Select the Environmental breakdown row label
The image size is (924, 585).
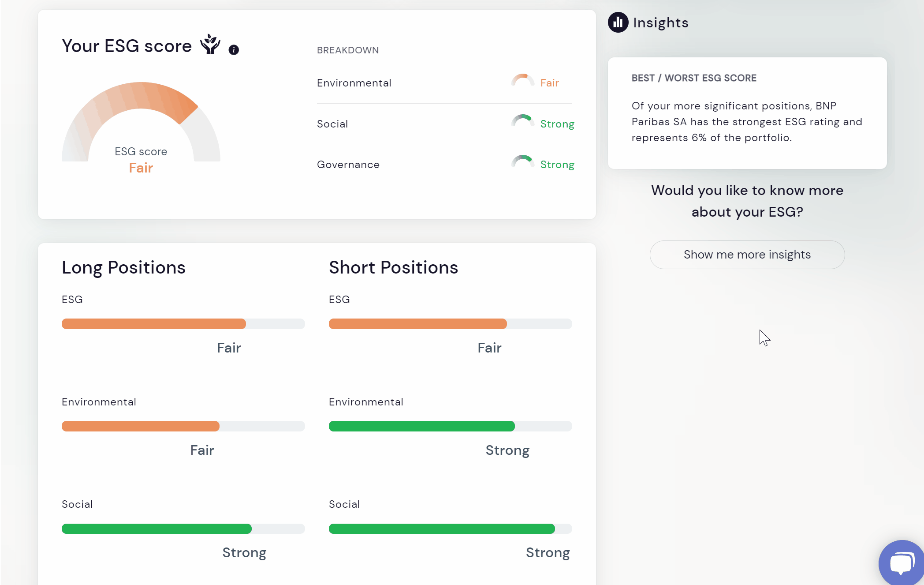click(354, 83)
